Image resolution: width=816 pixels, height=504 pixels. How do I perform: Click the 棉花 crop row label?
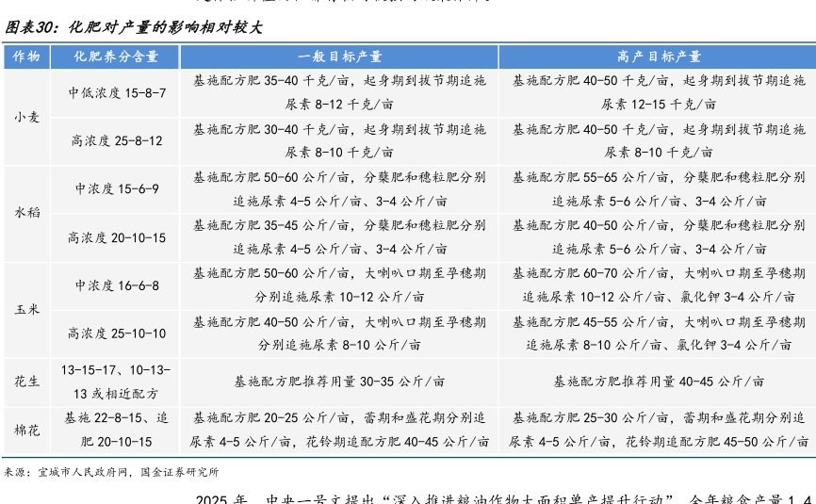pos(26,430)
